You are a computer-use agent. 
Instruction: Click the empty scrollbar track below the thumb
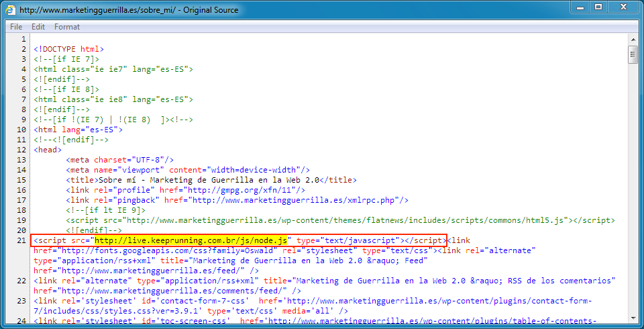tap(633, 201)
